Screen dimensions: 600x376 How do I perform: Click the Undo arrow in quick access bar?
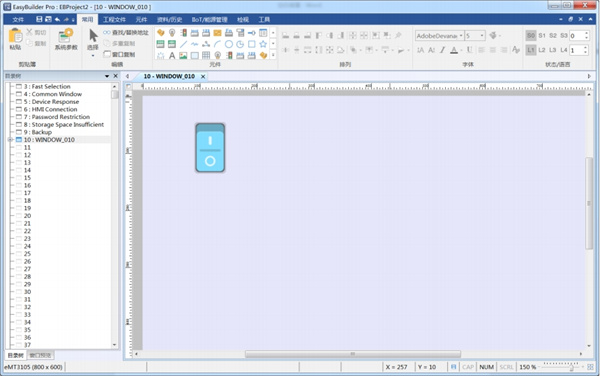pos(57,19)
